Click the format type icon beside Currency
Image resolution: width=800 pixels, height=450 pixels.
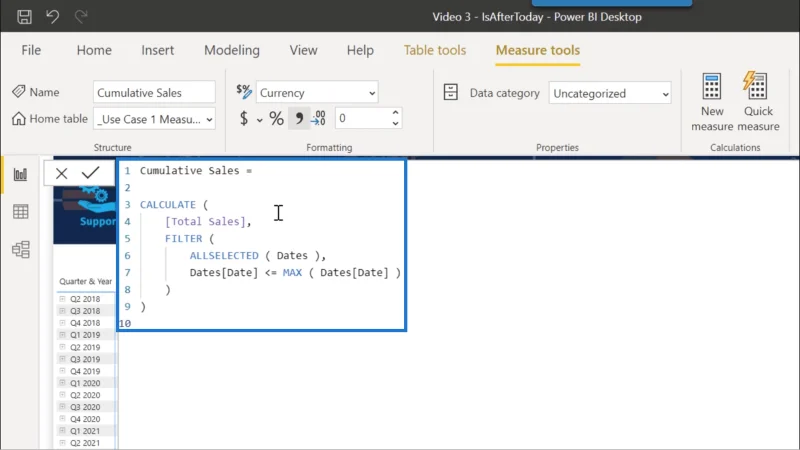(244, 92)
